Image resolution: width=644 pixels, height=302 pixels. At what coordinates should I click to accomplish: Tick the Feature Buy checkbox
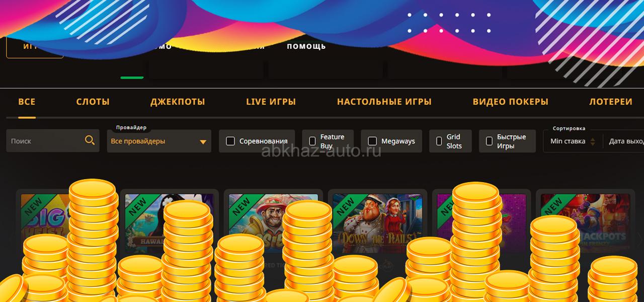pyautogui.click(x=312, y=141)
